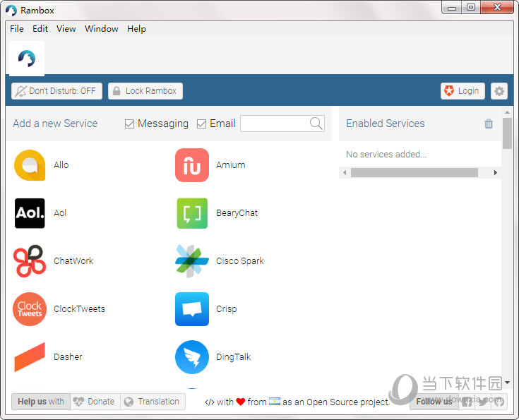Open the Twitter follow icon
519x420 pixels.
pos(483,402)
